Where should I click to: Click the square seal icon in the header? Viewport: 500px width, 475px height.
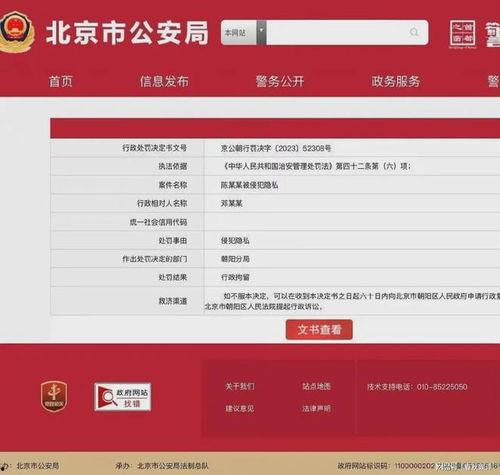point(462,34)
